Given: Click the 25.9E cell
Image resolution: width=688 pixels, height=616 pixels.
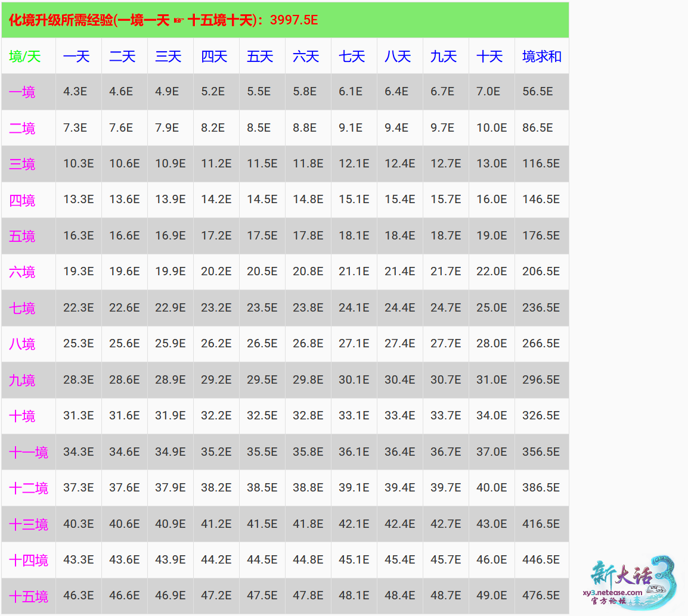Looking at the screenshot, I should [x=171, y=344].
